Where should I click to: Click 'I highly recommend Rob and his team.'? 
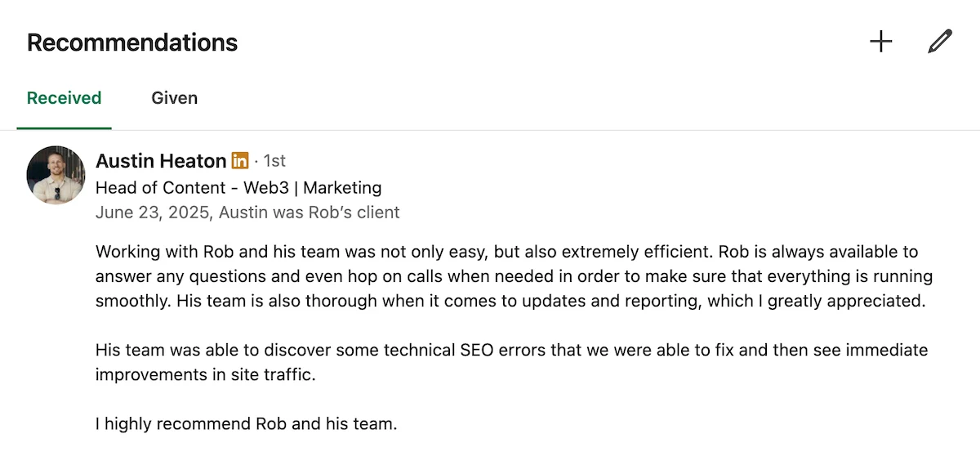pyautogui.click(x=246, y=424)
